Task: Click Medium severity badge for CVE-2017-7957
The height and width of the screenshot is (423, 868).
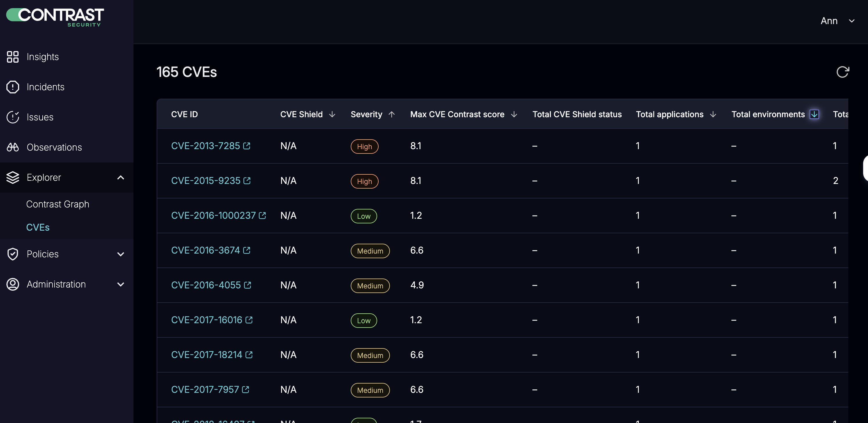Action: point(370,390)
